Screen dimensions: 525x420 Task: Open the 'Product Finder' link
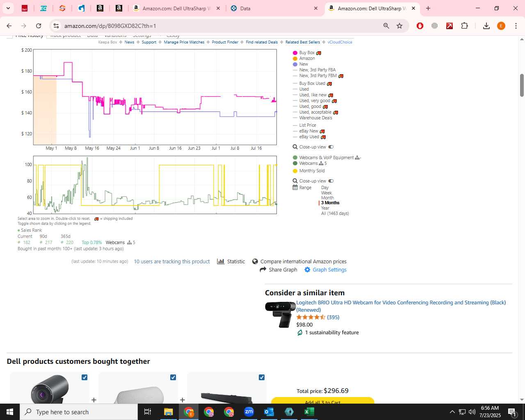click(225, 42)
